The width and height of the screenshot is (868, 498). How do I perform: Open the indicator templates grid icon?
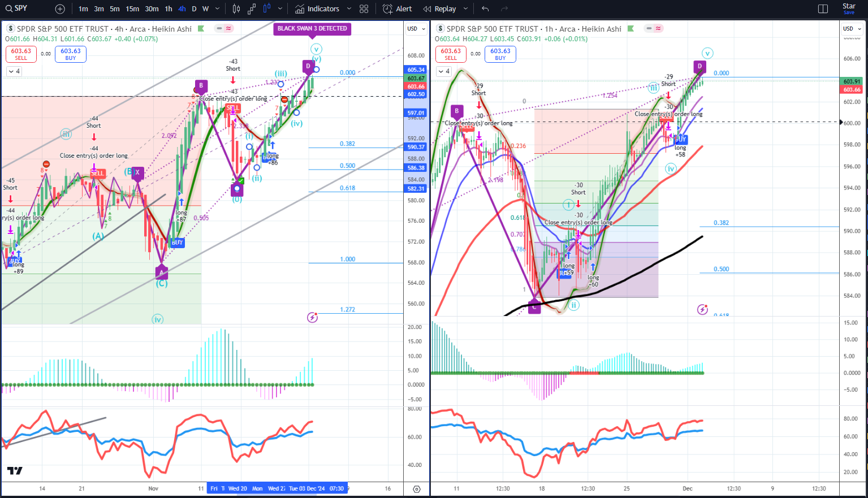(364, 9)
